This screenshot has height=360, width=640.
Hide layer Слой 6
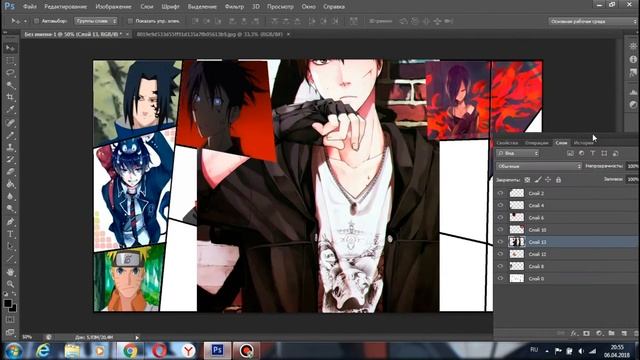tap(500, 218)
